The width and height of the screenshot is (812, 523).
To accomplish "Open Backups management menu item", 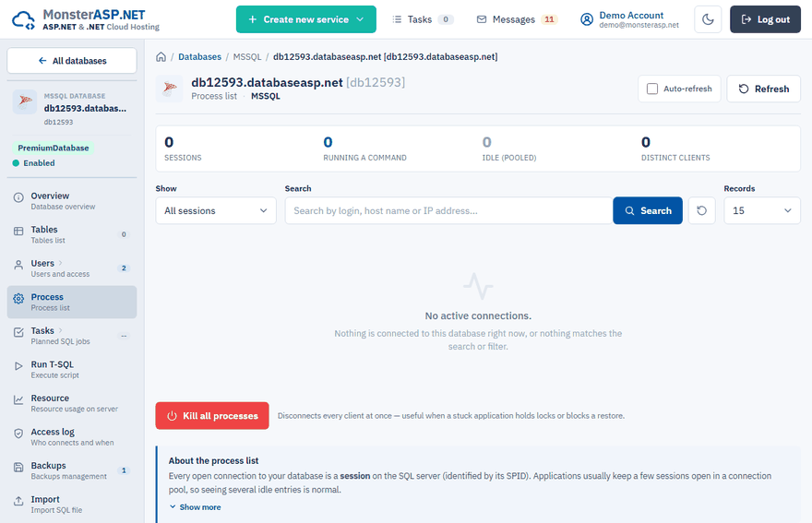I will [x=72, y=470].
